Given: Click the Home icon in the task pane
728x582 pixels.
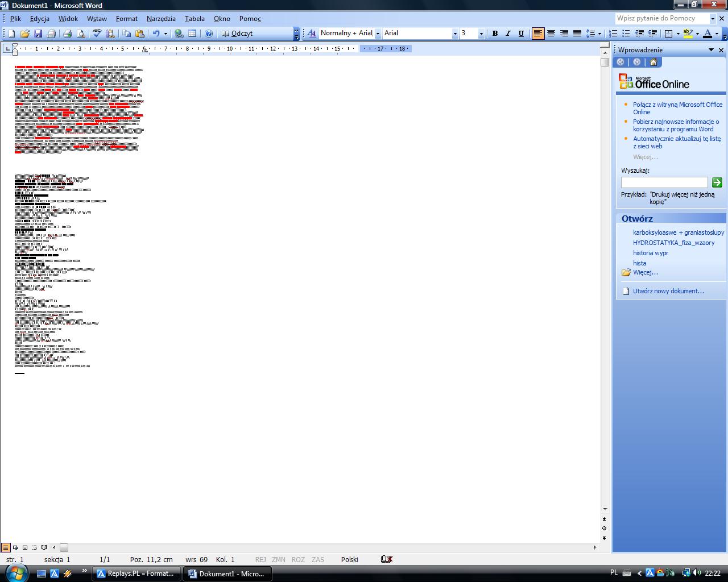Looking at the screenshot, I should click(x=653, y=62).
